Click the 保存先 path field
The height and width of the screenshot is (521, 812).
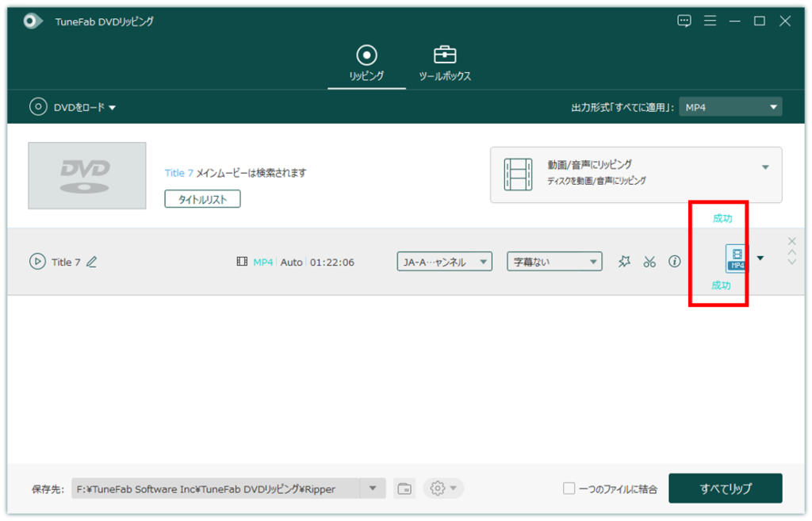216,488
